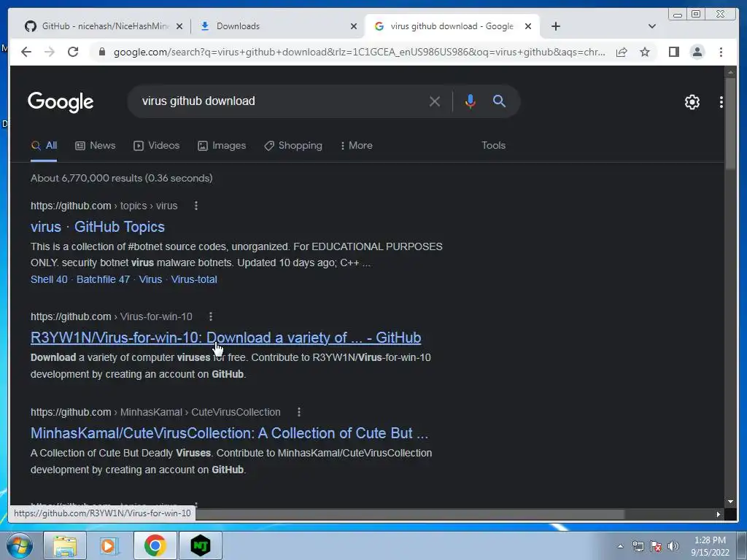The width and height of the screenshot is (747, 560).
Task: Open R3YW1N/Virus-for-win-10 result link
Action: pyautogui.click(x=226, y=338)
